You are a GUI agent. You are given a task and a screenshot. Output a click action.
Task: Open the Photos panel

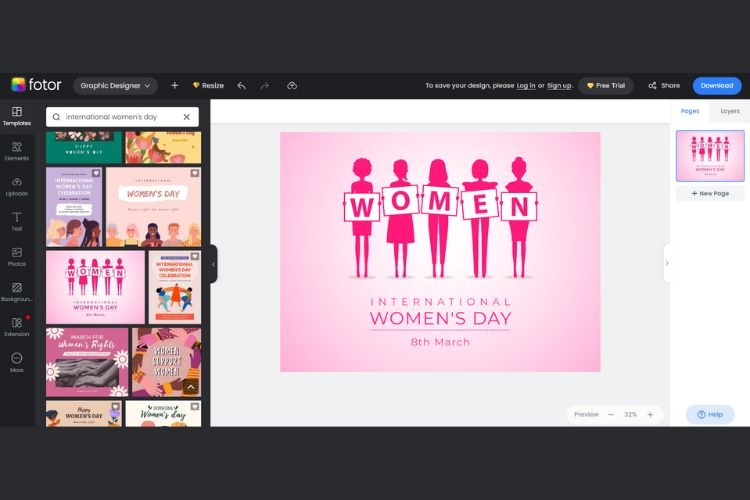point(17,257)
